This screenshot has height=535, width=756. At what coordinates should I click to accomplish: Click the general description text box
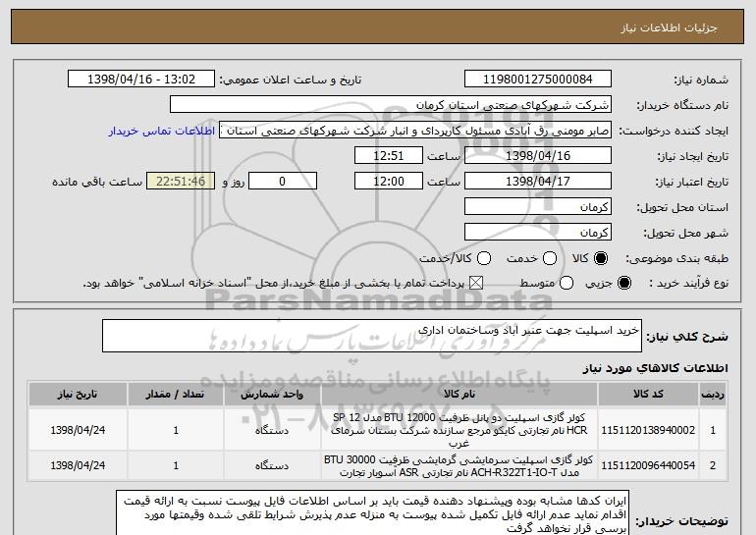click(372, 336)
